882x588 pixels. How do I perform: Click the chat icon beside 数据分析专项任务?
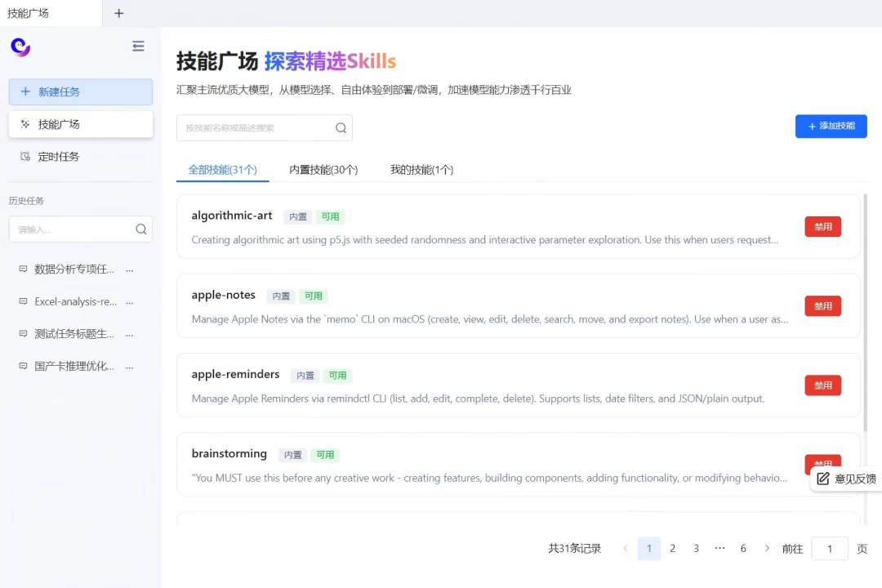coord(22,268)
